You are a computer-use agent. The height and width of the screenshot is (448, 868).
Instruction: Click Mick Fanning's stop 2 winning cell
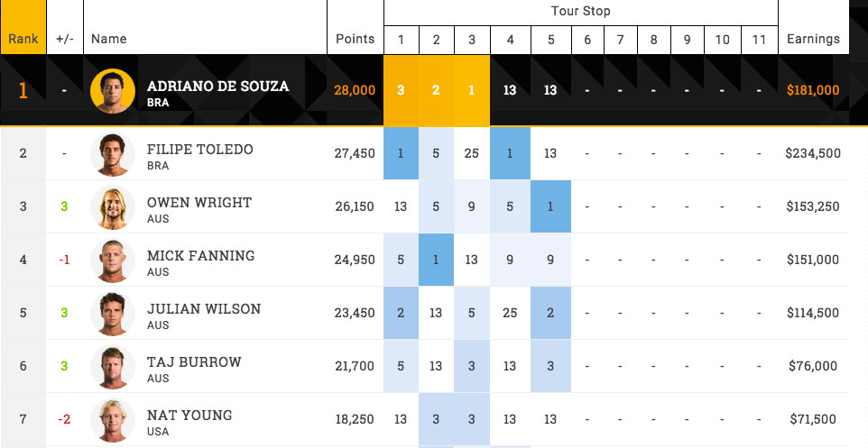[436, 260]
